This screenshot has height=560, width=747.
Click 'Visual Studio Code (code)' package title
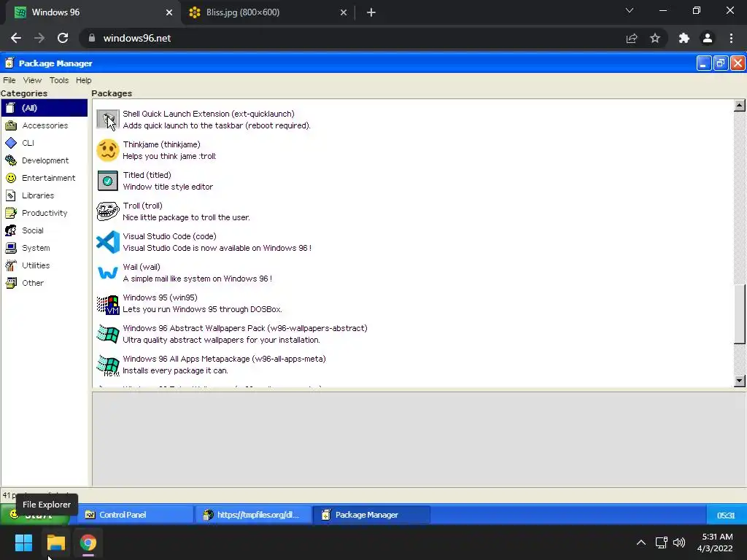(169, 237)
